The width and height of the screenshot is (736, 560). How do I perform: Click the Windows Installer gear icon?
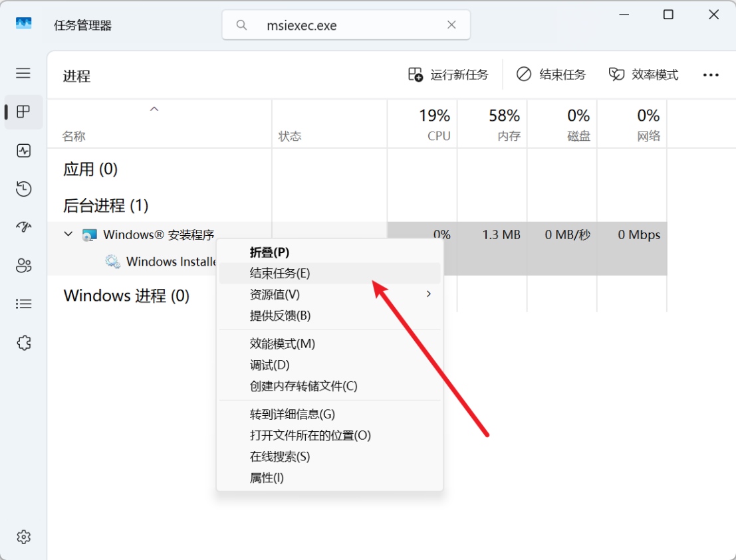click(x=112, y=261)
